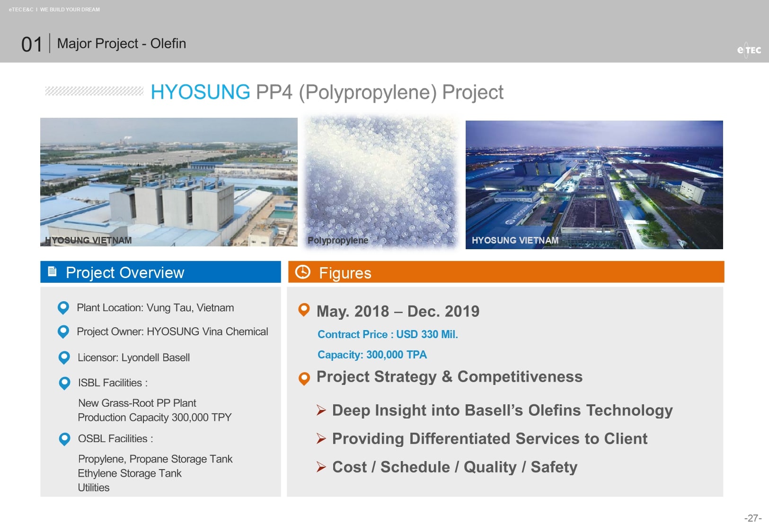Click the blue pin next to ISBL Facilities
769x532 pixels.
click(x=64, y=383)
